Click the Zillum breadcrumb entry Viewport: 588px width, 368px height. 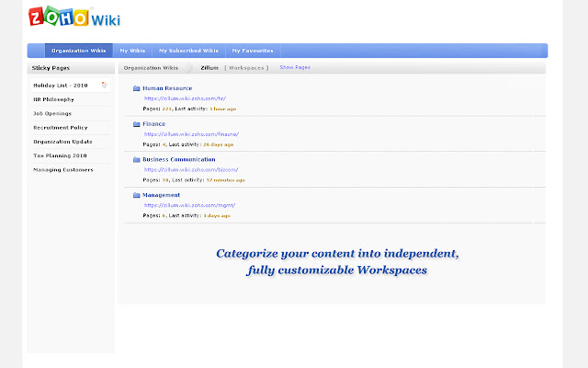209,68
